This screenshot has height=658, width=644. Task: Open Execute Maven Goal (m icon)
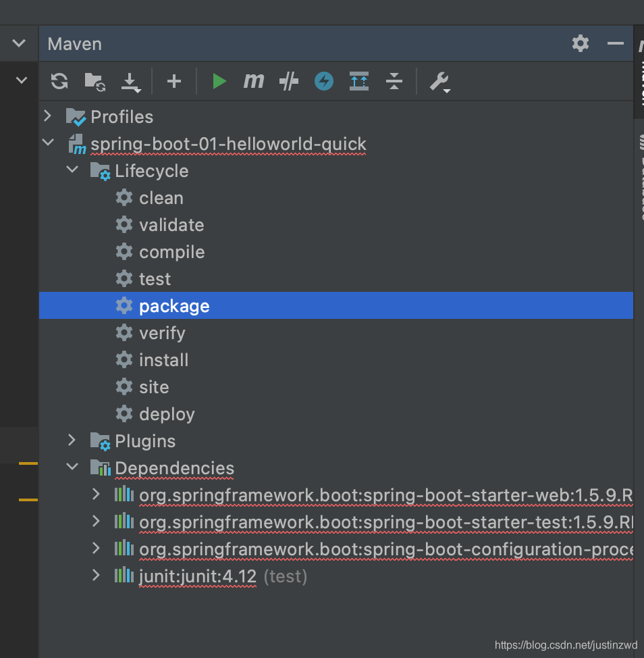click(254, 80)
